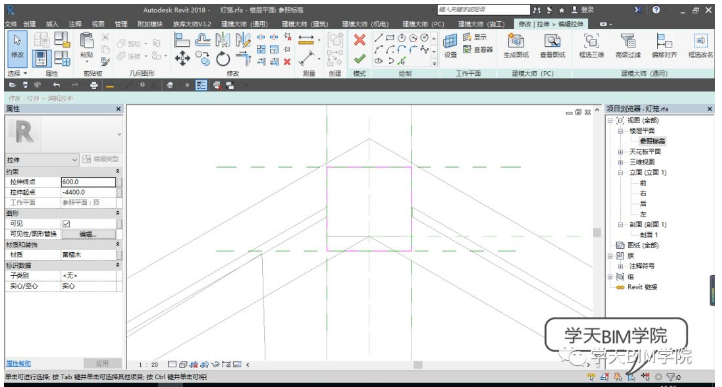722x387 pixels.
Task: Select the Mirror draw axis tool
Action: pyautogui.click(x=243, y=40)
